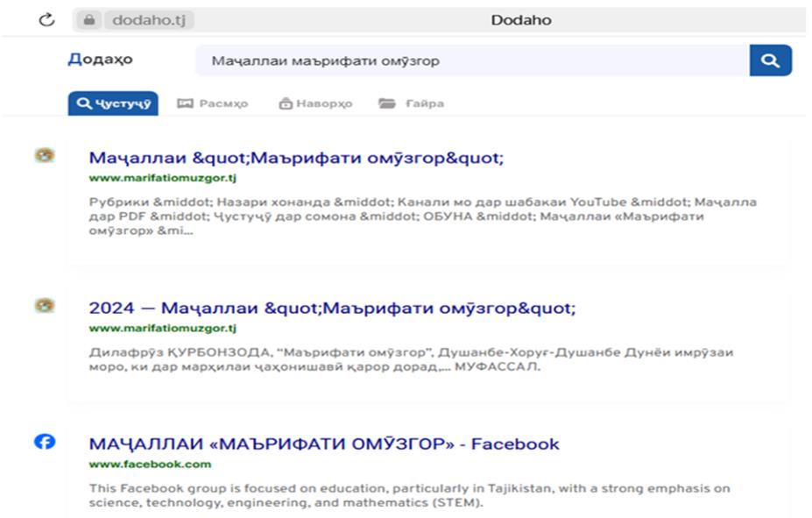Click the snippet beginning 'Рубрики'

422,216
